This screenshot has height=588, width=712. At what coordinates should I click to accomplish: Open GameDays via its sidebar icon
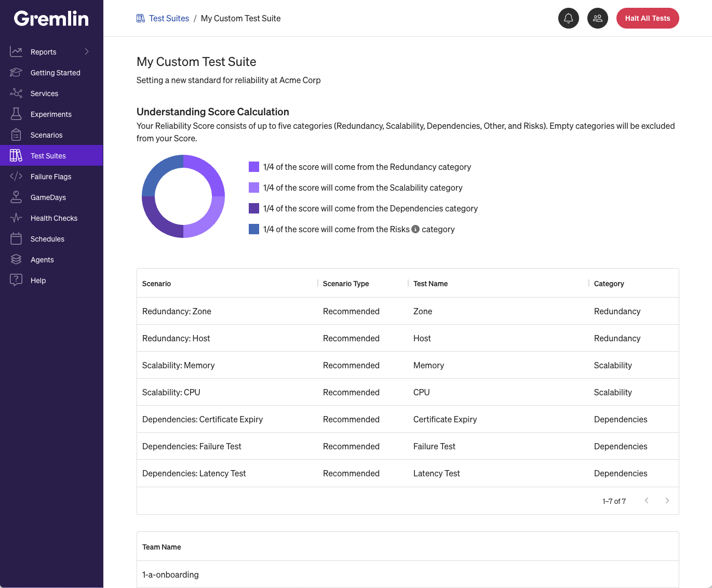click(x=16, y=197)
